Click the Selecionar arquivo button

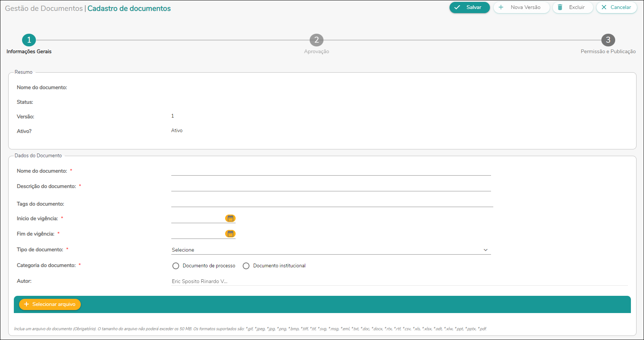(50, 304)
